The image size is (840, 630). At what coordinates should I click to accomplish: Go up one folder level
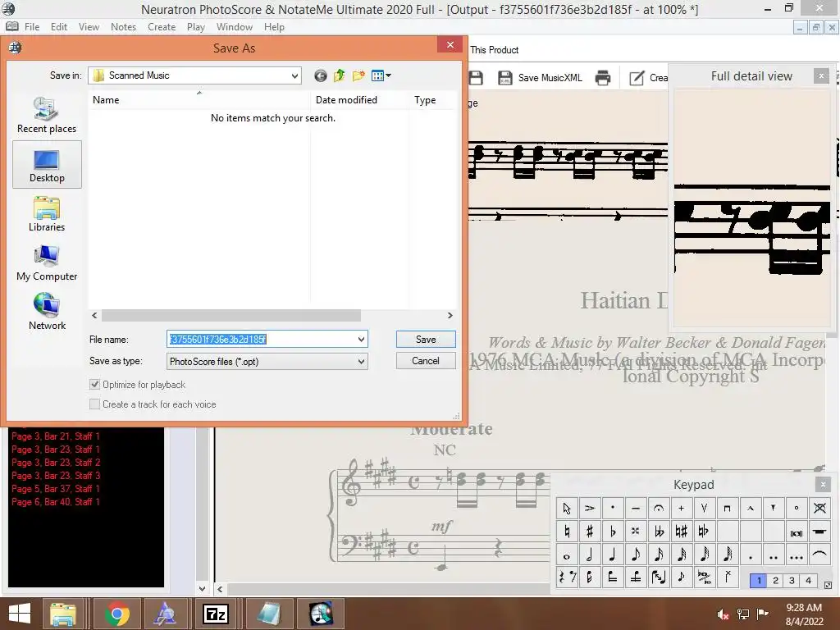click(x=339, y=75)
